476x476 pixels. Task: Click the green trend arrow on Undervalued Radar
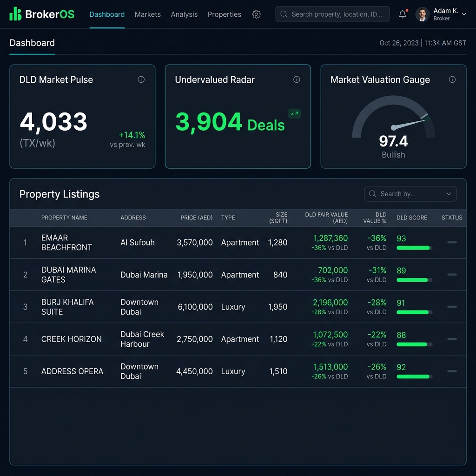point(294,113)
